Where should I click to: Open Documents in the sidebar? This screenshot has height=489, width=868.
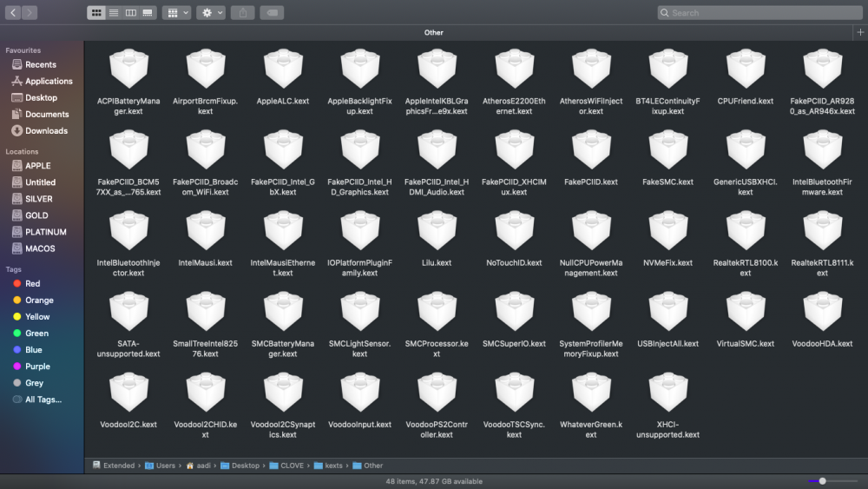click(41, 114)
